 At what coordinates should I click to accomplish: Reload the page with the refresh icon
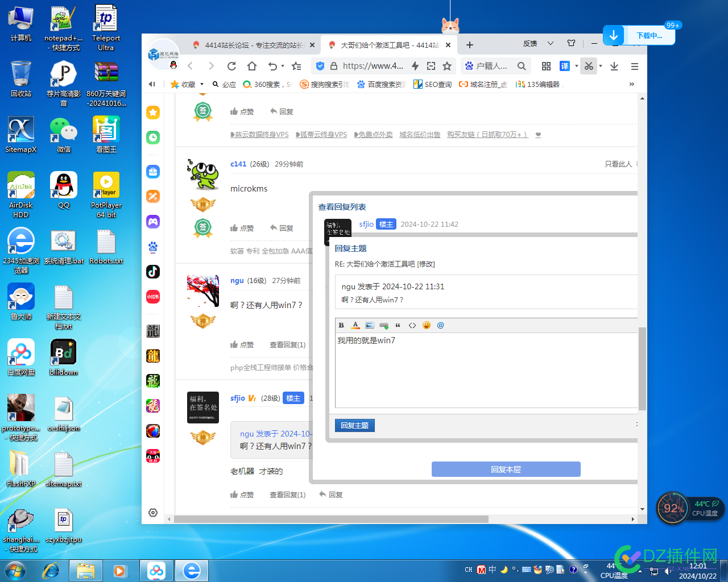231,66
